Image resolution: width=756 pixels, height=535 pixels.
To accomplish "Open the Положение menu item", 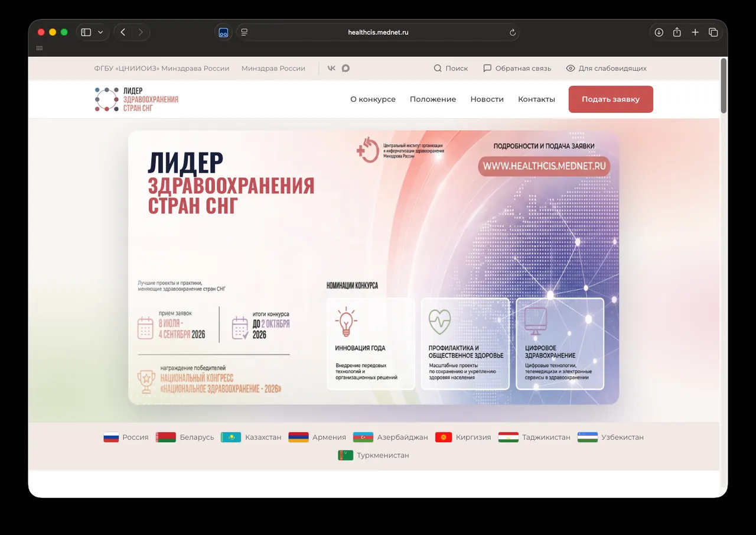I will click(433, 99).
